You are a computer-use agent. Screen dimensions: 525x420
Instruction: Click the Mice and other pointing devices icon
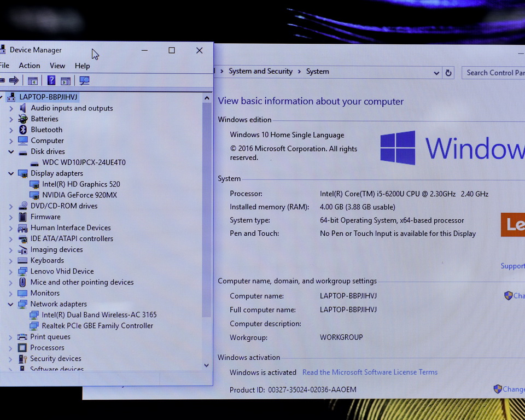tap(22, 282)
